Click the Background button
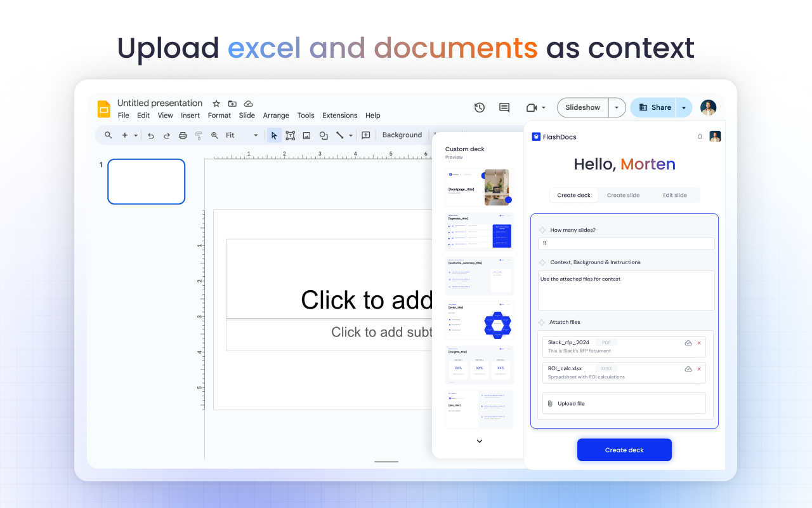Image resolution: width=812 pixels, height=508 pixels. tap(402, 135)
